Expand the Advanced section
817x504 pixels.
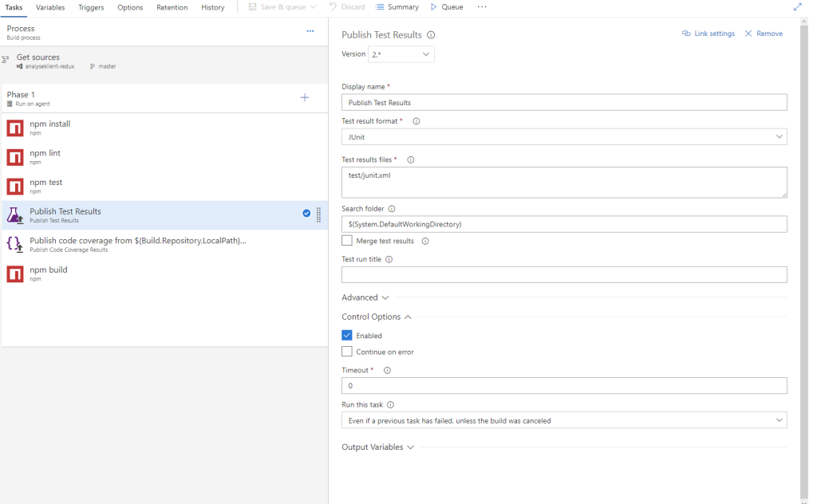(x=365, y=297)
